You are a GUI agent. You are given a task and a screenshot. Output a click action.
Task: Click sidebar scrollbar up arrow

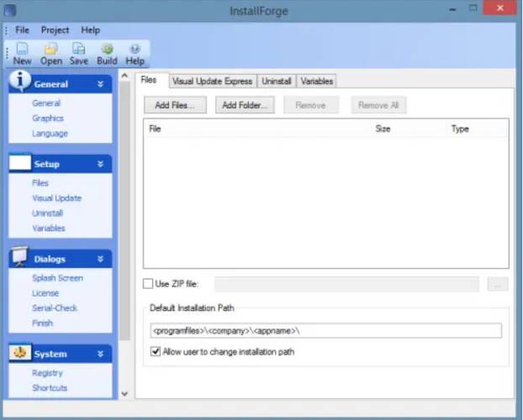(124, 76)
